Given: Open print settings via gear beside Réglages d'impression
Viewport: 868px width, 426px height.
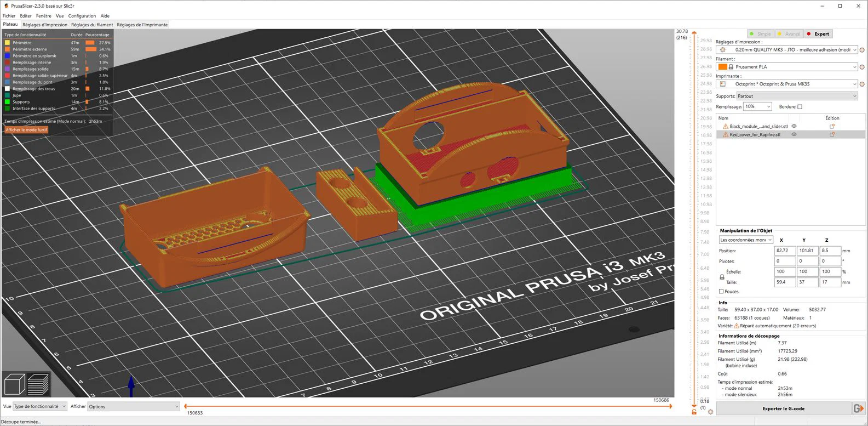Looking at the screenshot, I should (862, 50).
